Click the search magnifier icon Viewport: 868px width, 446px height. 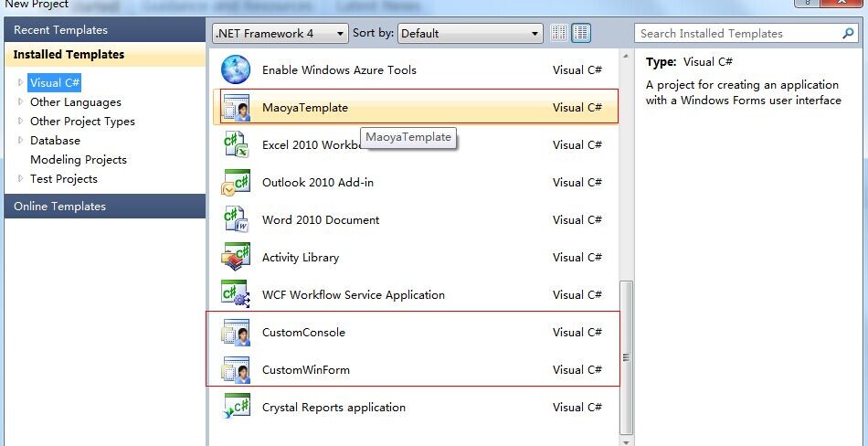848,34
